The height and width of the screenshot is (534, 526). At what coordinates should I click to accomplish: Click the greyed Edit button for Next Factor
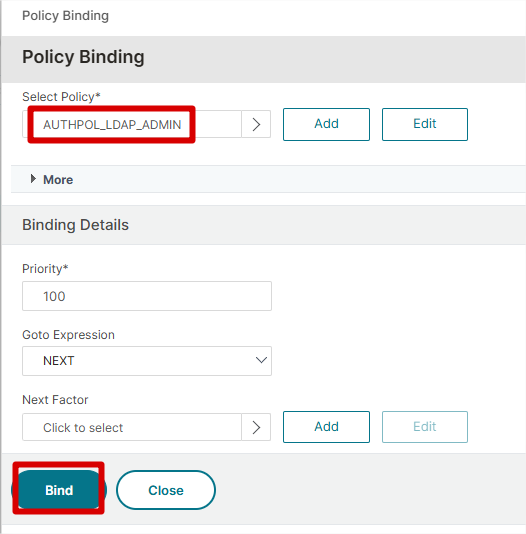tap(425, 427)
